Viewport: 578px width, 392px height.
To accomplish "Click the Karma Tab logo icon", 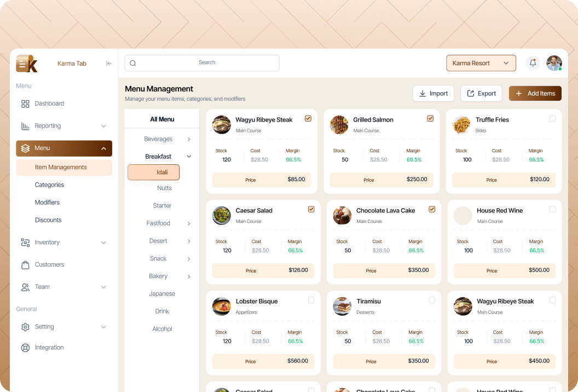I will pyautogui.click(x=26, y=64).
